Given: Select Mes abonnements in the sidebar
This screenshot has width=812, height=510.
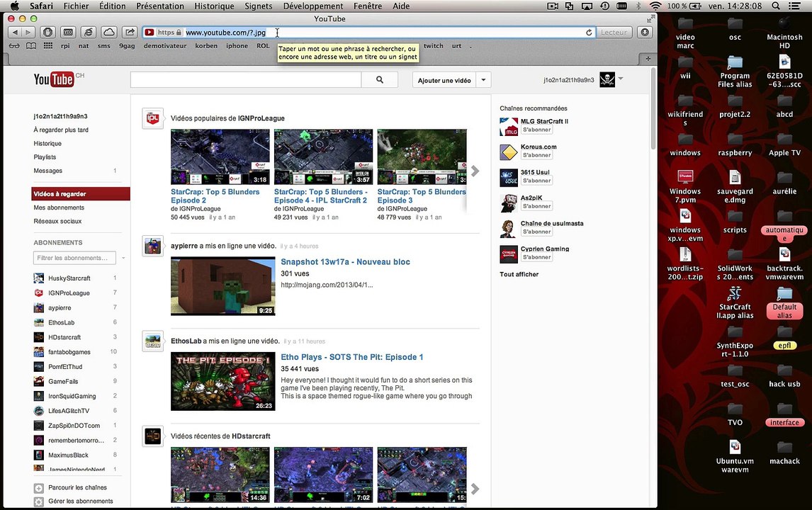Looking at the screenshot, I should pyautogui.click(x=59, y=208).
